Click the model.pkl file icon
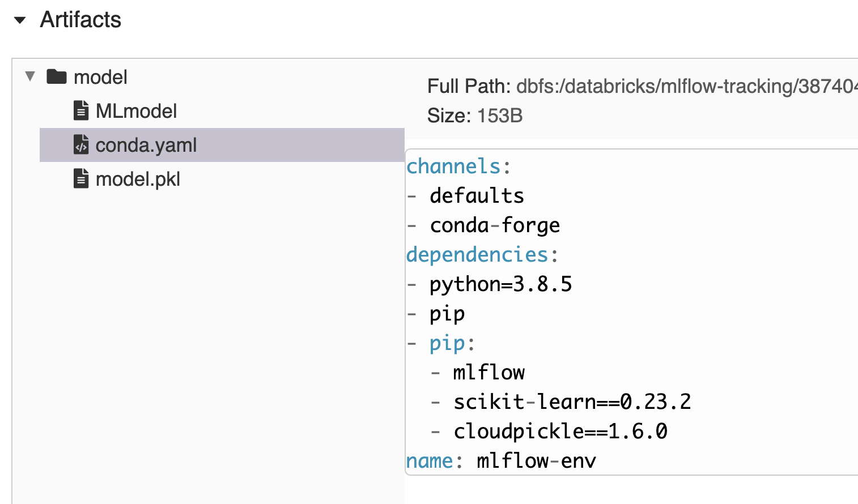Viewport: 858px width, 504px height. (x=81, y=179)
